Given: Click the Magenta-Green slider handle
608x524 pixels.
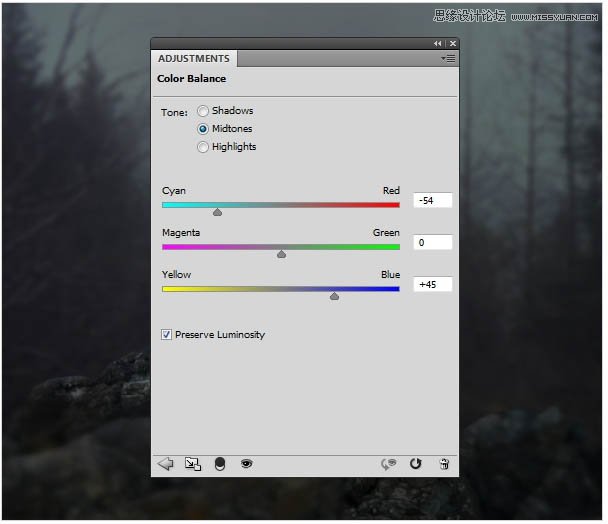Looking at the screenshot, I should (x=281, y=253).
